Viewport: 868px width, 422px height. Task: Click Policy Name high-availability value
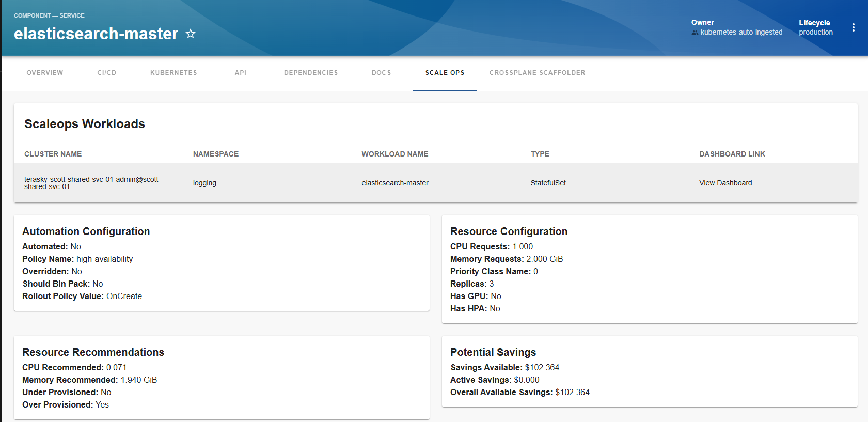tap(104, 259)
